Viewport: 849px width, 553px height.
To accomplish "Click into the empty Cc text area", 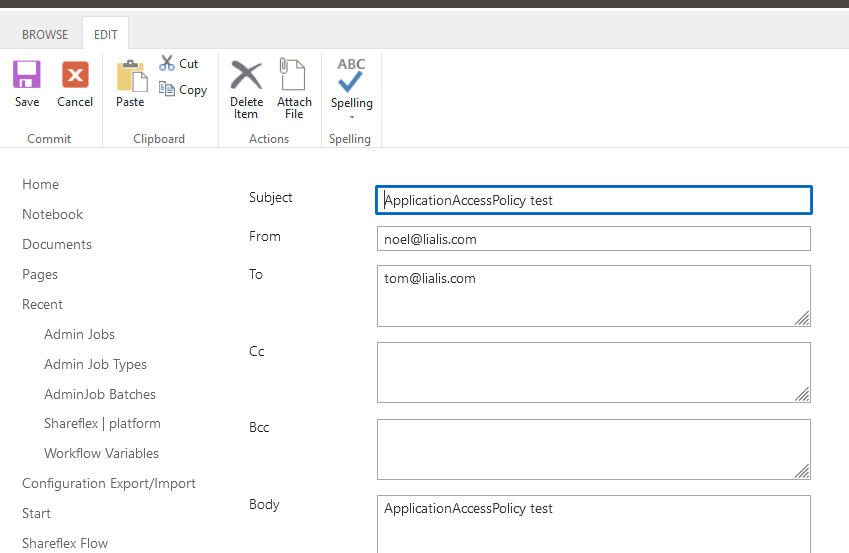I will pyautogui.click(x=594, y=373).
